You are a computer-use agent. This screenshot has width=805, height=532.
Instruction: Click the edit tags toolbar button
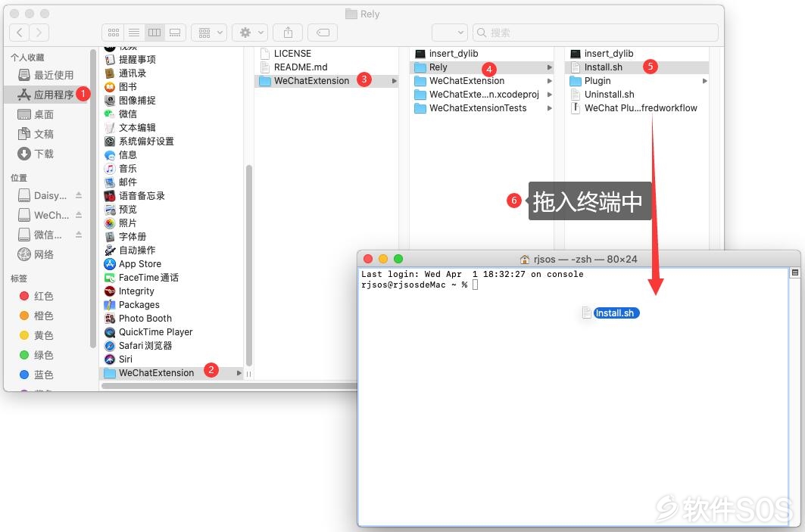pos(323,33)
